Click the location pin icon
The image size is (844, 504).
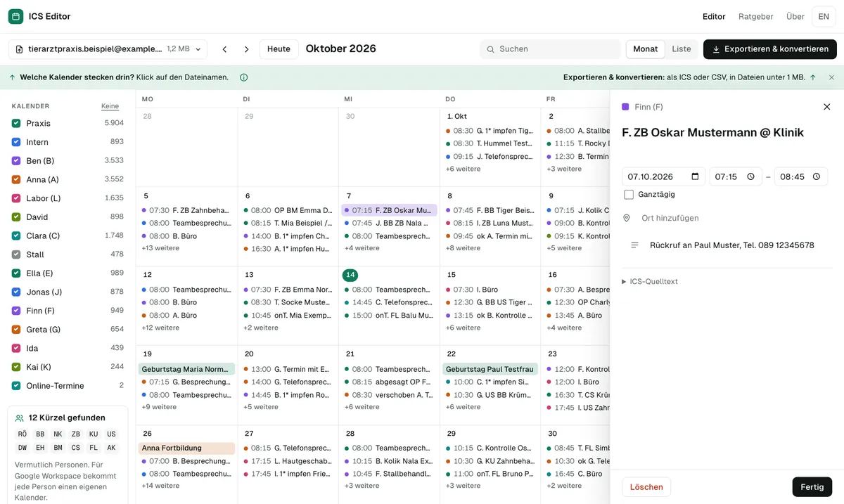tap(627, 219)
